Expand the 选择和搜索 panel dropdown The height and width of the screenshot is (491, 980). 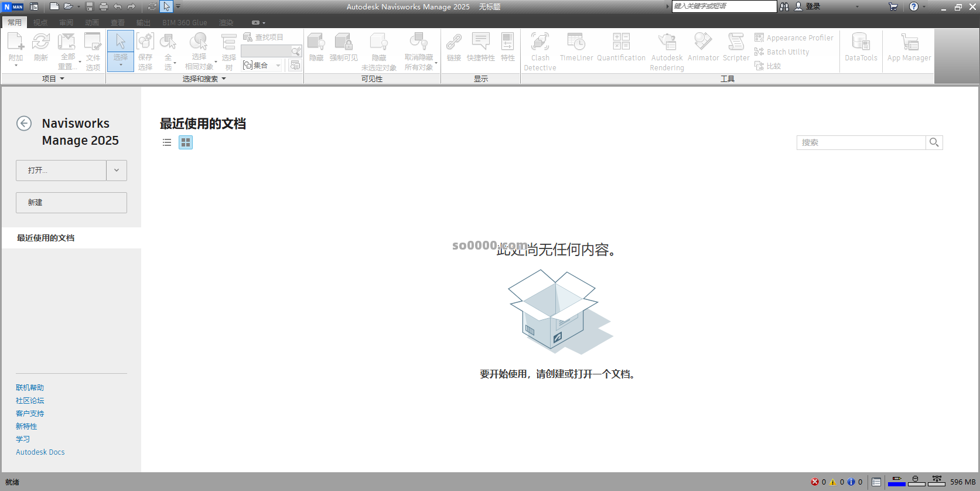pos(224,79)
